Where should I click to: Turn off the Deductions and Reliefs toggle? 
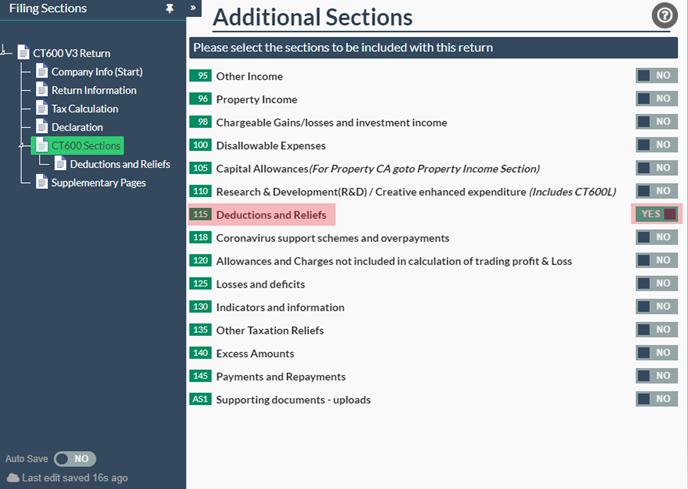tap(657, 214)
